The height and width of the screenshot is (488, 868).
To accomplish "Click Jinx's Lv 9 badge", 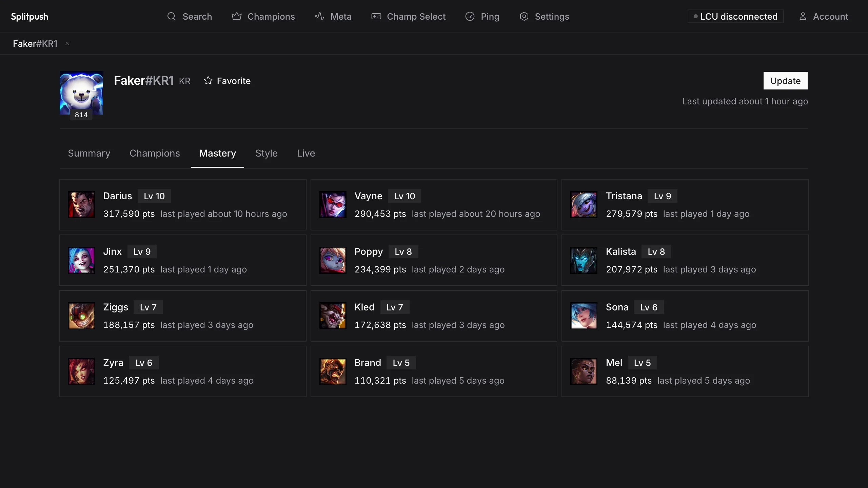I will [x=142, y=251].
